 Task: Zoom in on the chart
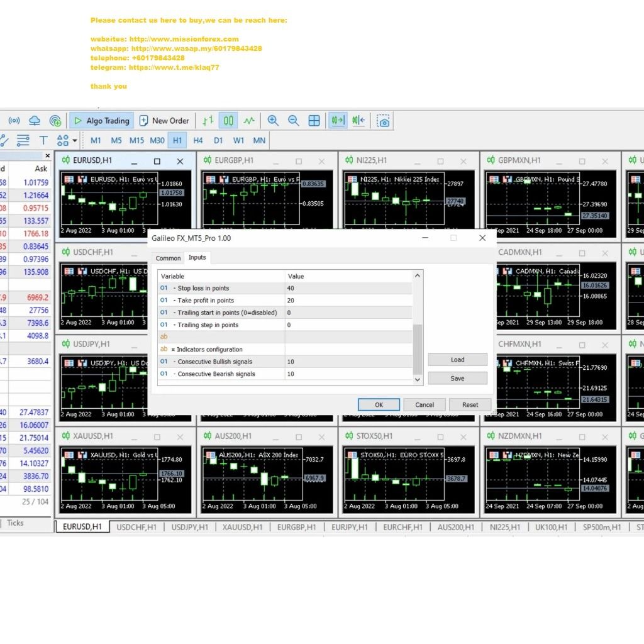click(273, 121)
